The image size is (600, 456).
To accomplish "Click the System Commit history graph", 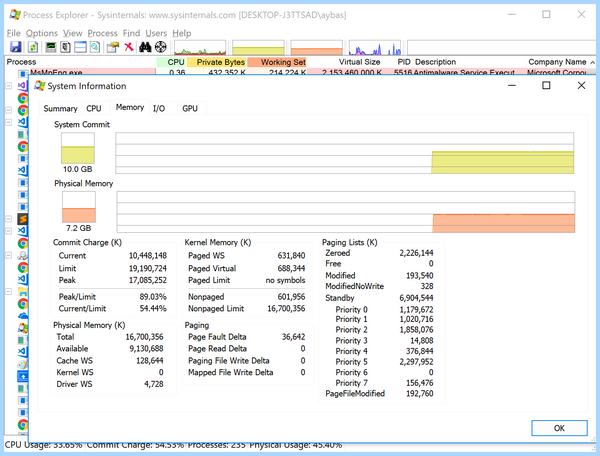I will (344, 153).
